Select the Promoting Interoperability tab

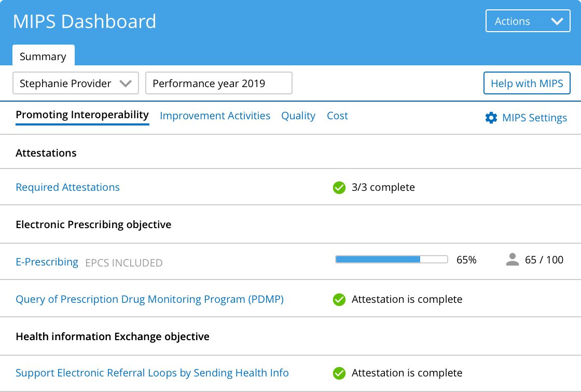point(82,115)
